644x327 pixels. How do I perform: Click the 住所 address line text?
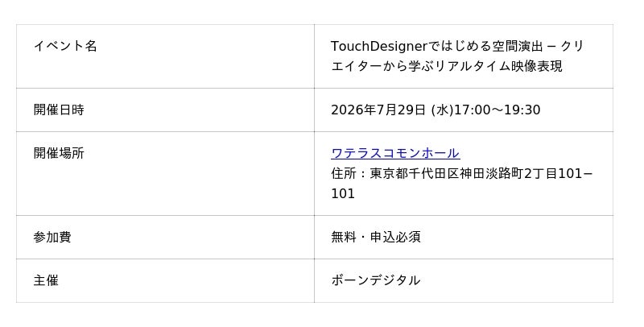click(461, 173)
